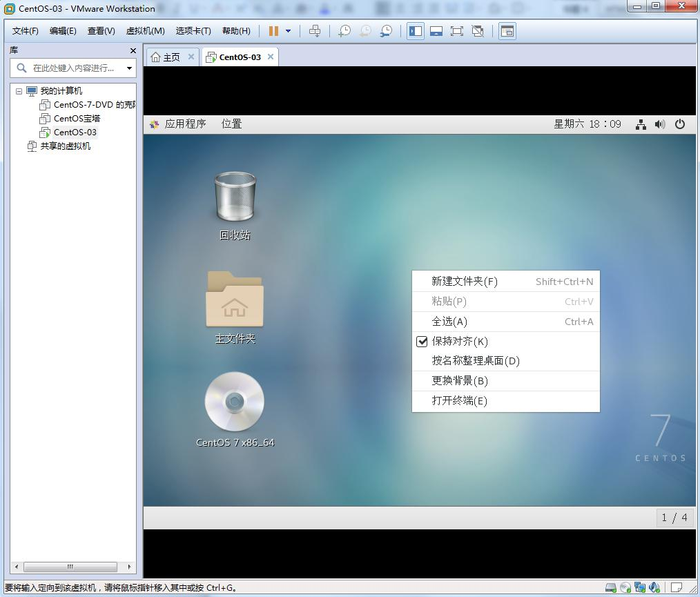Open the library search dropdown arrow
The image size is (700, 597).
click(129, 68)
